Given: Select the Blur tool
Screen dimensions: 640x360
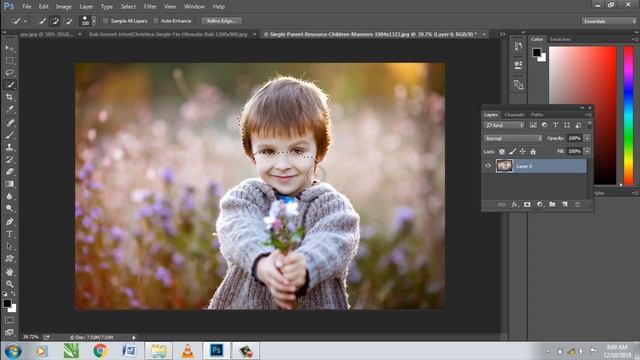Looking at the screenshot, I should click(9, 196).
